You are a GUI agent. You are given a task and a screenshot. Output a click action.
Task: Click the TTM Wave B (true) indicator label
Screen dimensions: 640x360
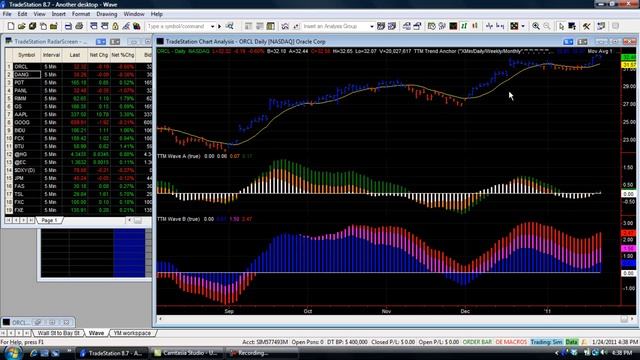[178, 219]
